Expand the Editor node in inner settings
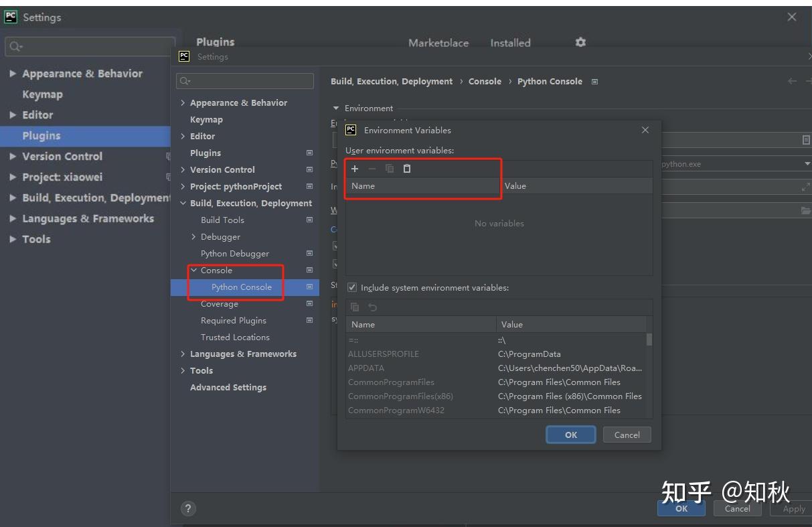 click(x=183, y=137)
